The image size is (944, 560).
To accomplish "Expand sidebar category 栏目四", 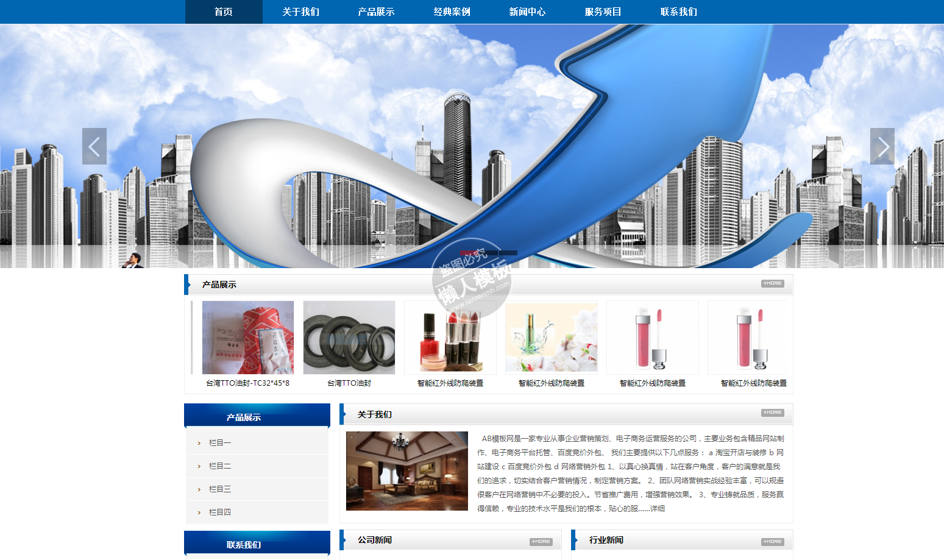I will (220, 512).
